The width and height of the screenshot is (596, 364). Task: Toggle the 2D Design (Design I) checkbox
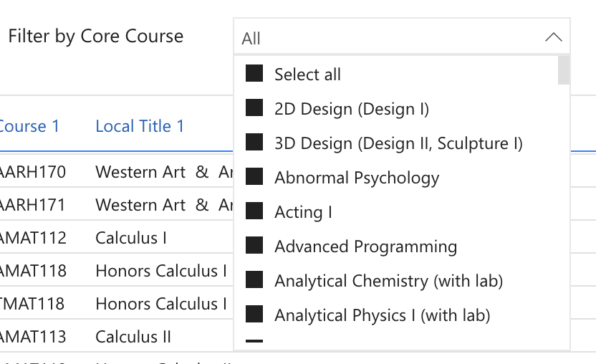click(x=254, y=108)
